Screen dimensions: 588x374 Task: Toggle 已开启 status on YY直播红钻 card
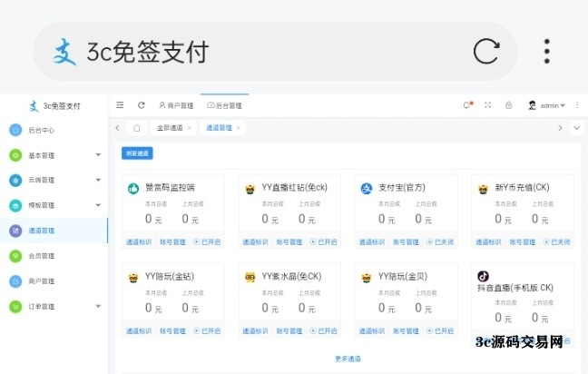click(323, 242)
